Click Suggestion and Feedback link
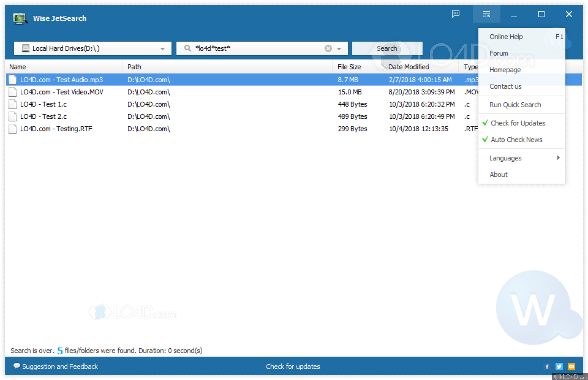The height and width of the screenshot is (380, 588). (x=60, y=367)
